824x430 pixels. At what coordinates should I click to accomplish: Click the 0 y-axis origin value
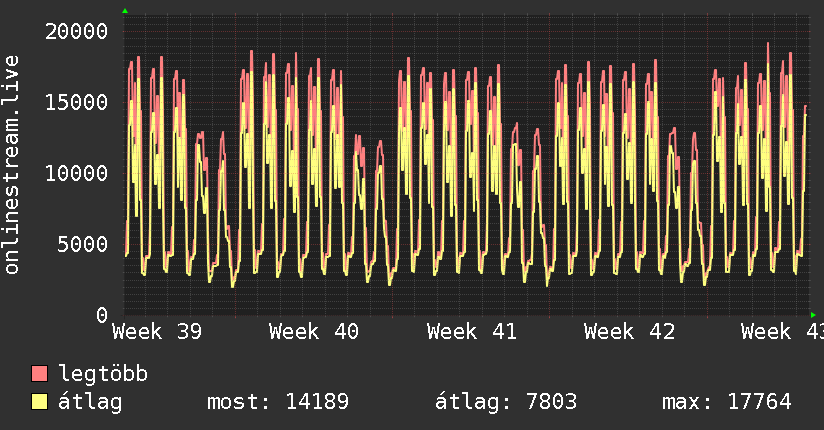click(x=102, y=315)
